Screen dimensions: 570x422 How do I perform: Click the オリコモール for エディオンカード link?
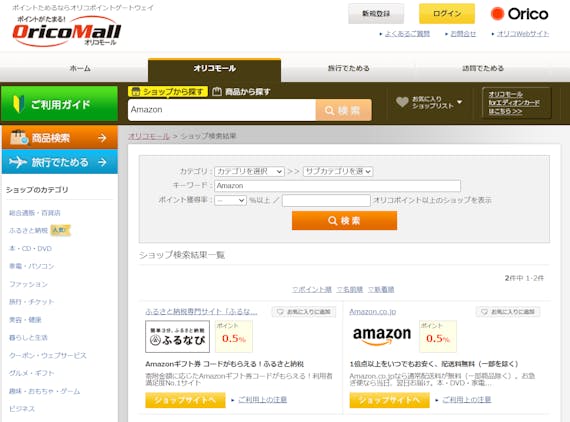514,103
